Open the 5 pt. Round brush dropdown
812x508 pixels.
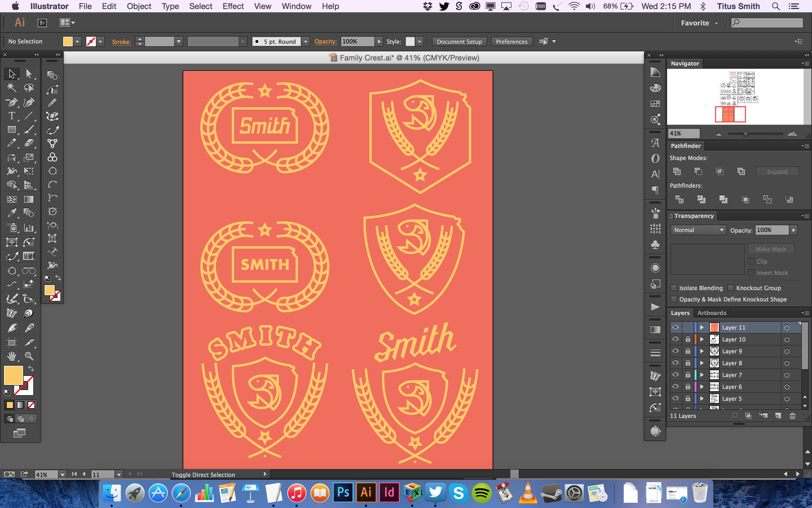306,41
